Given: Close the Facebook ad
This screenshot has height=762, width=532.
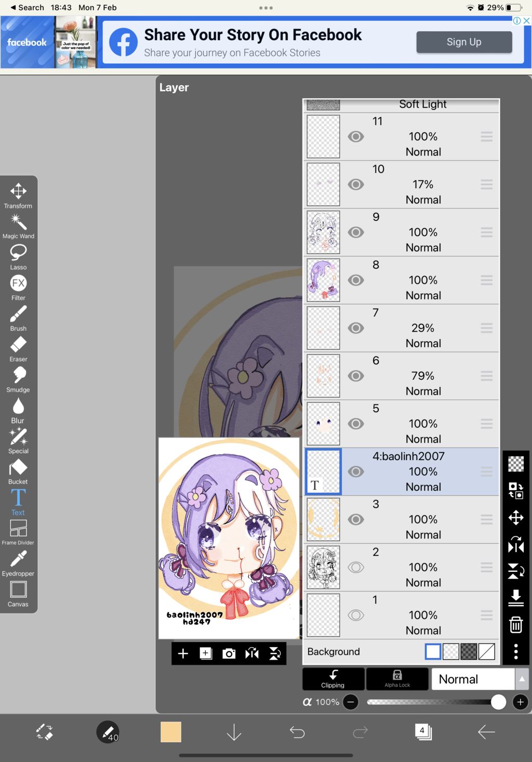Looking at the screenshot, I should [527, 21].
